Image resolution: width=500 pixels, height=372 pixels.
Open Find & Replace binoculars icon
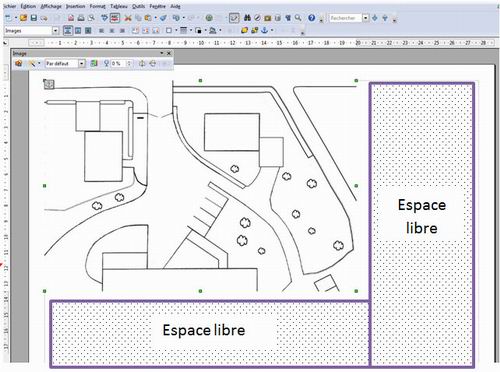(x=247, y=18)
